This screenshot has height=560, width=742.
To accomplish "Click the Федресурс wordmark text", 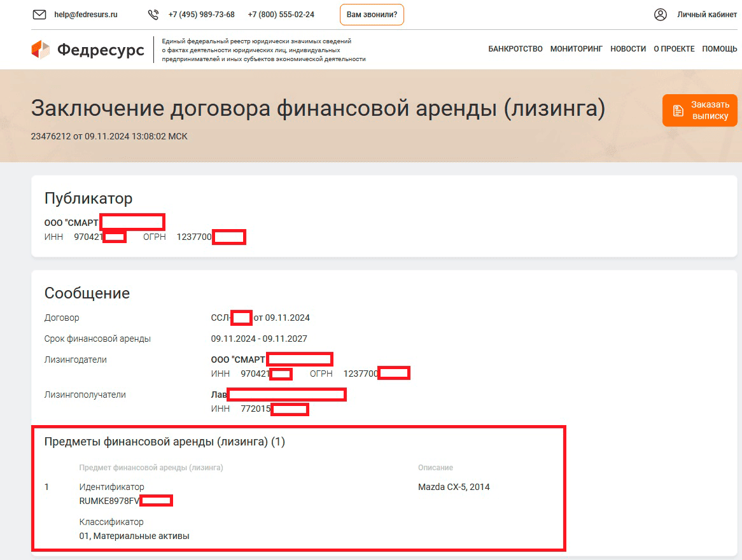I will pos(101,50).
